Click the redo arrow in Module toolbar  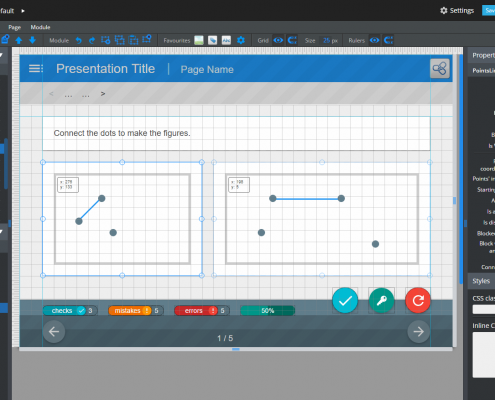(x=92, y=40)
